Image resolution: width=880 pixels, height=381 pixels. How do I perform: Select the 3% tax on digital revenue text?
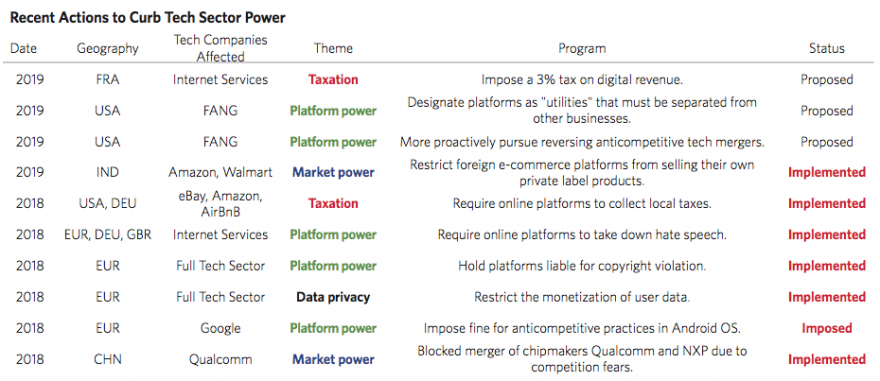pos(581,80)
